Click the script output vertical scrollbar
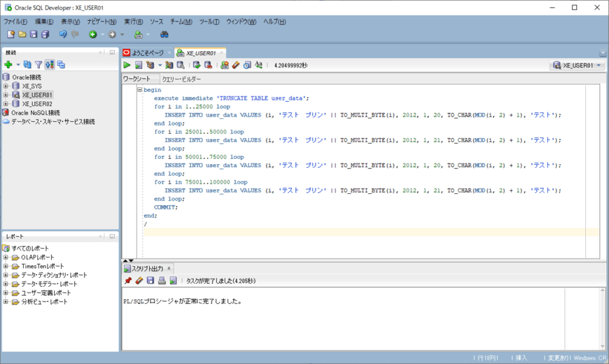This screenshot has height=364, width=609. [x=603, y=318]
